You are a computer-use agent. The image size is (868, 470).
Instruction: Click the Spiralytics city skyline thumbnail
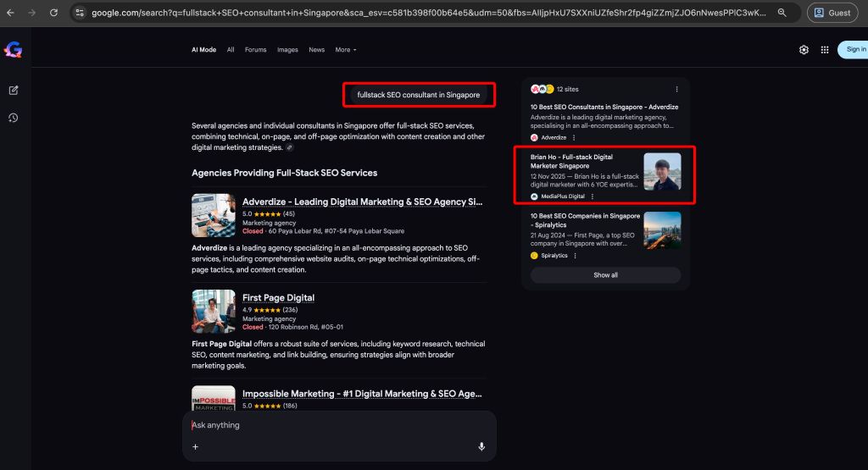click(x=662, y=230)
